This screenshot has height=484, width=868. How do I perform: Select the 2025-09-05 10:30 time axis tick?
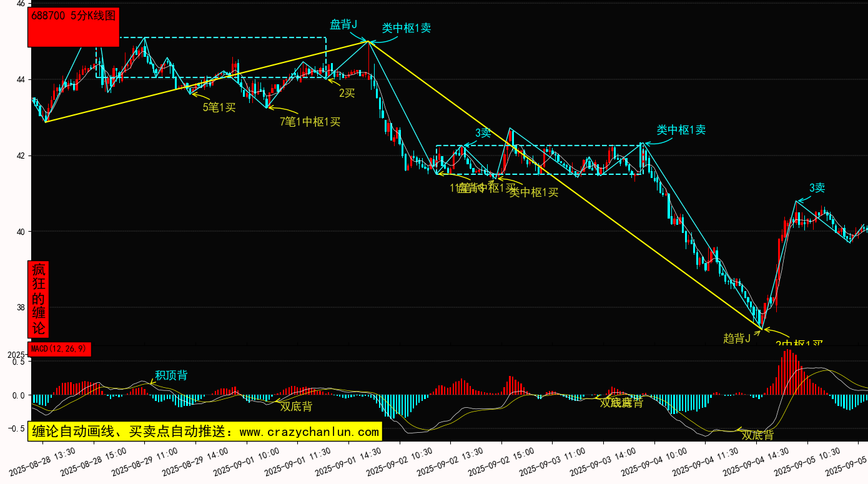[806, 461]
